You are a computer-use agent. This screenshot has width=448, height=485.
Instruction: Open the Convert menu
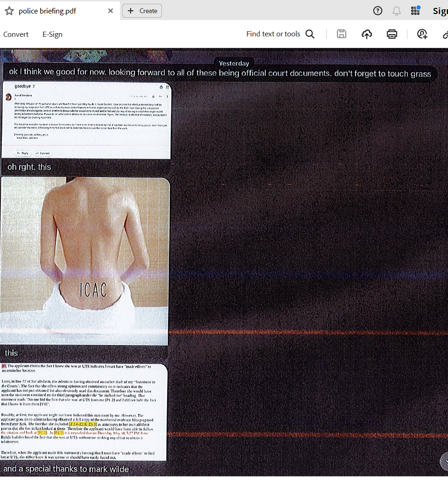pos(16,35)
